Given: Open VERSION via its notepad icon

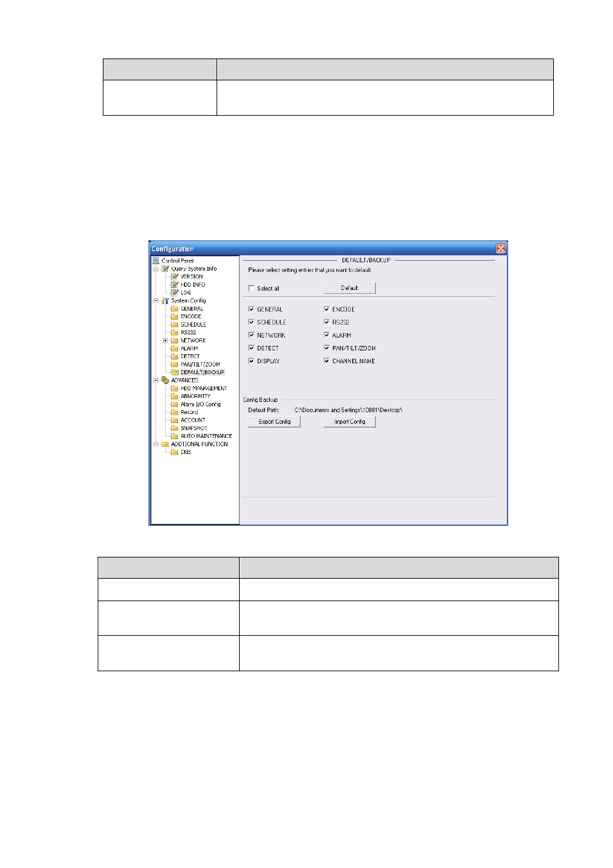Looking at the screenshot, I should pyautogui.click(x=175, y=276).
